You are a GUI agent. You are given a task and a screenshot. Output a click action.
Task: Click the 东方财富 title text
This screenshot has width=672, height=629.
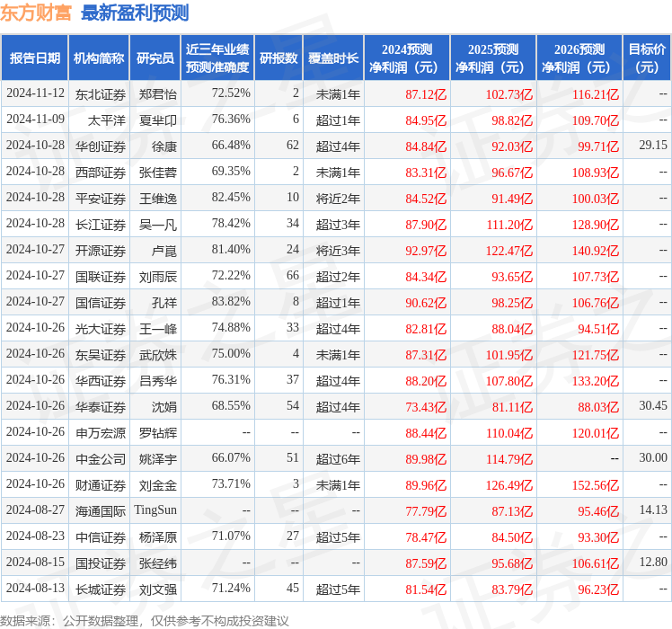point(36,13)
